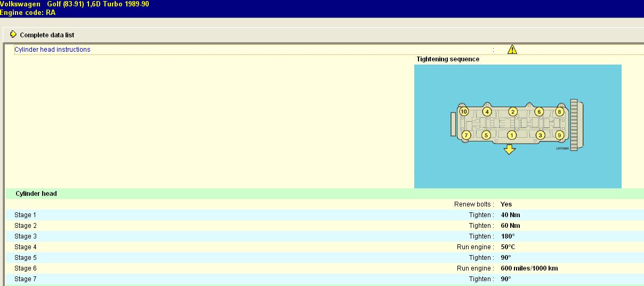Select bolt number 5 in the diagram
644x286 pixels.
click(486, 135)
